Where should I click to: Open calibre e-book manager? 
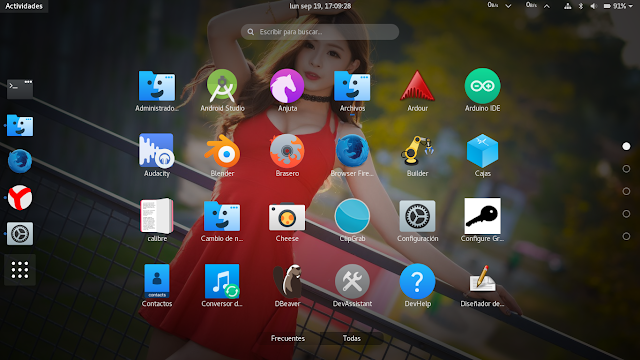tap(157, 220)
